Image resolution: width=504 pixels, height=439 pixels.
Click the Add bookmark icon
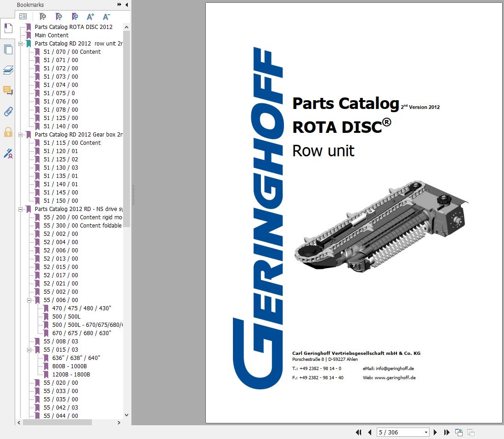pos(58,16)
